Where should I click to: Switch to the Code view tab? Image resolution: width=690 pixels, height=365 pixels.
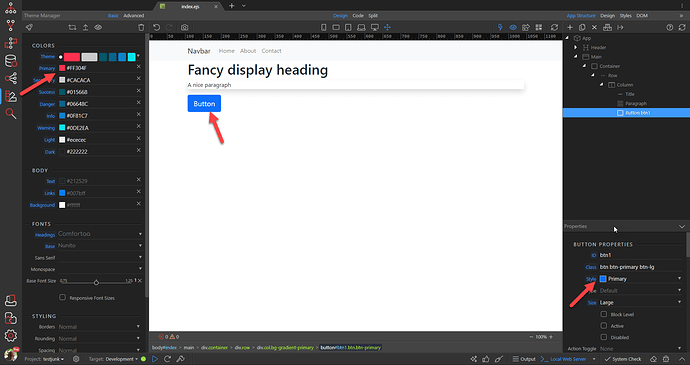(x=358, y=15)
